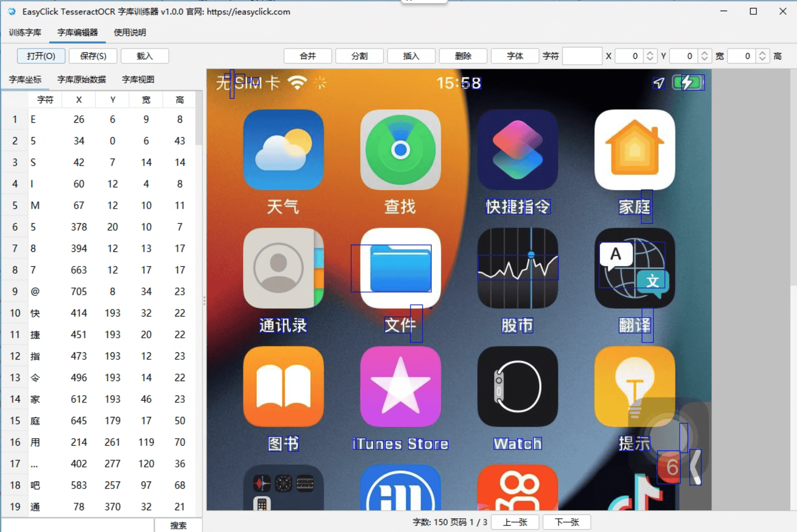Select the 字库编辑器 tab
The image size is (797, 532).
(x=78, y=32)
